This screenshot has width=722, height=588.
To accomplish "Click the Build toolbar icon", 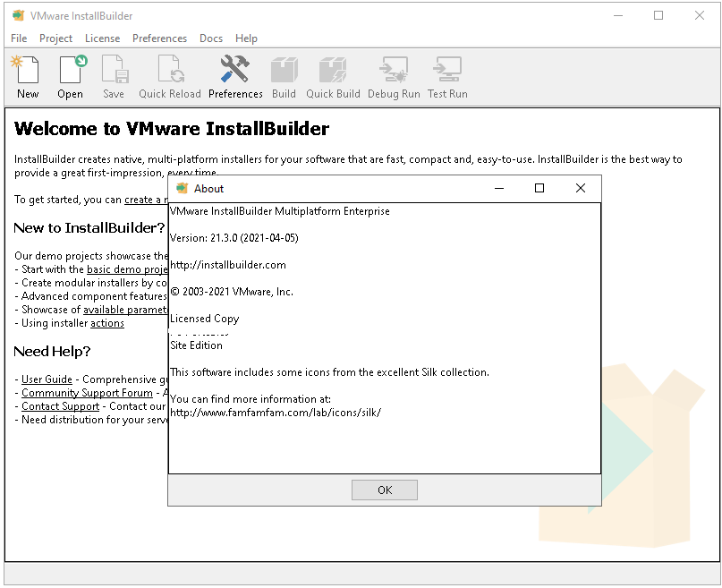I will point(284,77).
